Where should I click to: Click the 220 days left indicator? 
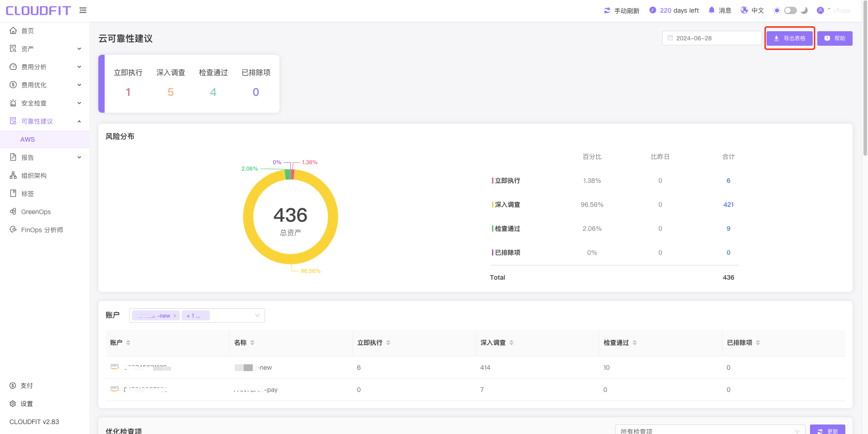[x=674, y=10]
